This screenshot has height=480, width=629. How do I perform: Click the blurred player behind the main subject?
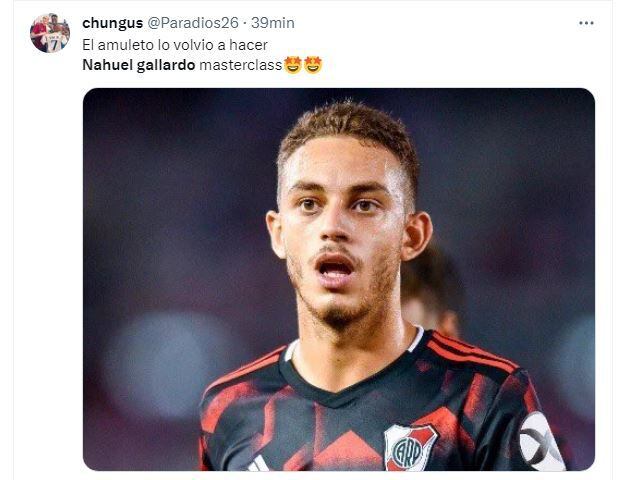pyautogui.click(x=432, y=289)
